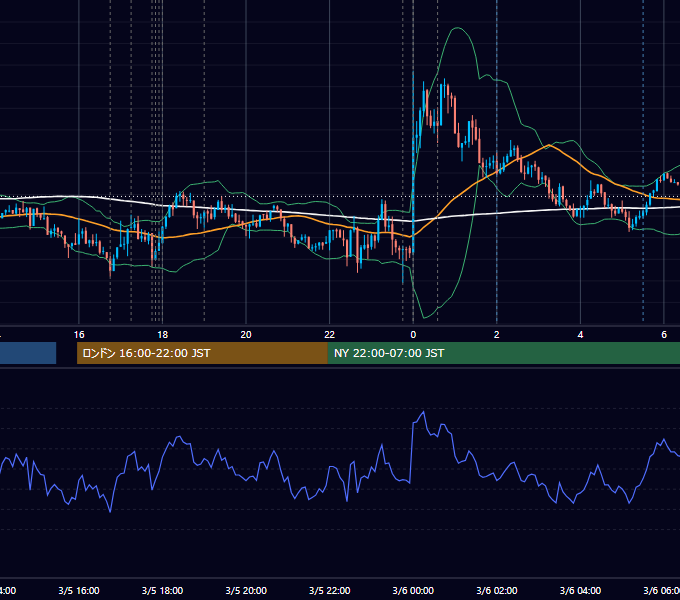The width and height of the screenshot is (680, 600).
Task: Click the upper Bollinger band peak after midnight
Action: coord(457,28)
